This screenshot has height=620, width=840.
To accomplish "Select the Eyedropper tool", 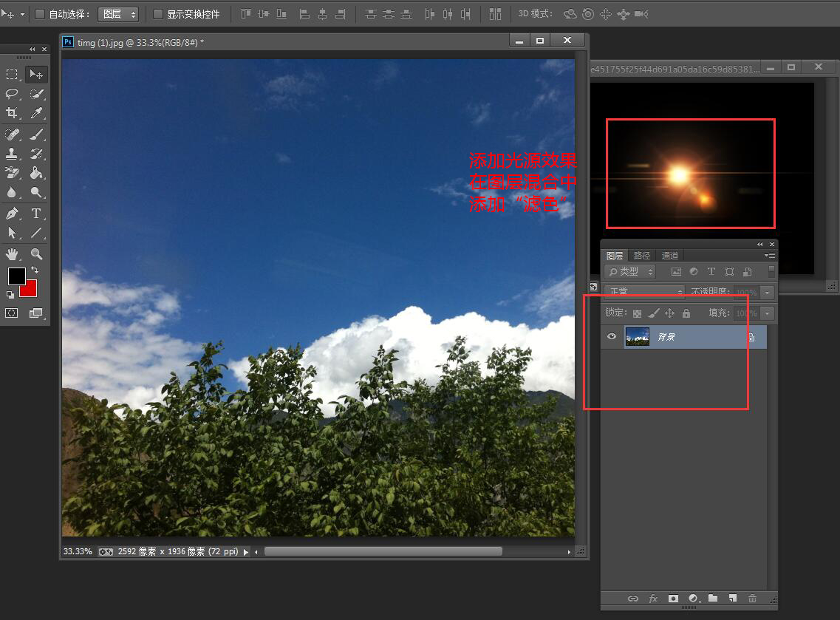I will click(x=36, y=113).
